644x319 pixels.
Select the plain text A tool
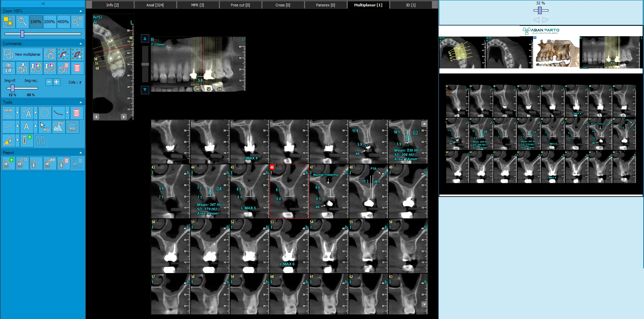pyautogui.click(x=27, y=127)
